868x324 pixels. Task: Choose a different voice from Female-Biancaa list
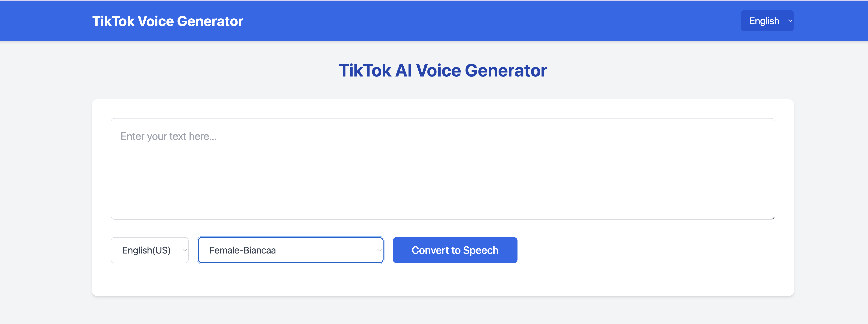(x=290, y=250)
